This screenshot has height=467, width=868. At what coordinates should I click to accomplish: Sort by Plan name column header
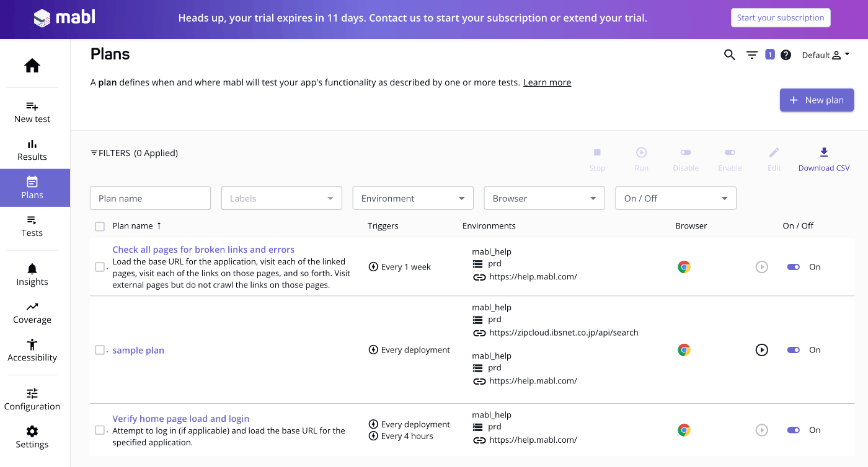[137, 226]
